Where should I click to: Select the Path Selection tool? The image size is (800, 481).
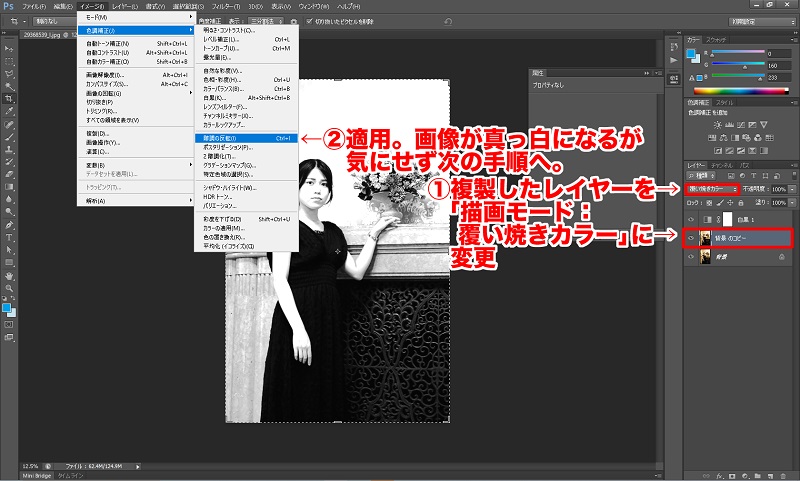tap(9, 250)
